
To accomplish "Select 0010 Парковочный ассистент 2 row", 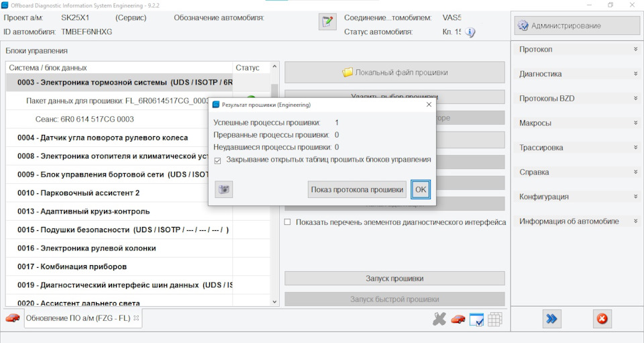I will pos(107,193).
